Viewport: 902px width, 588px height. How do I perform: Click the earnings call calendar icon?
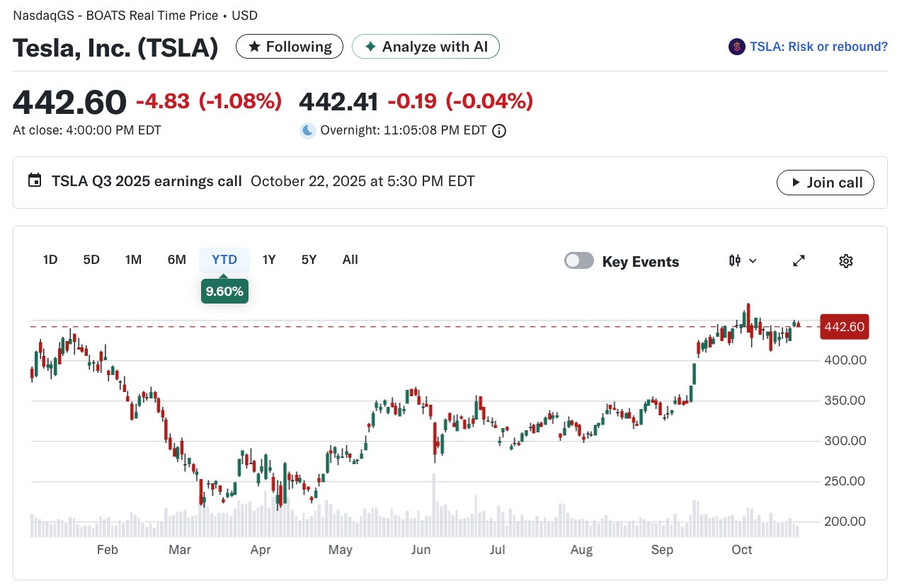(34, 180)
